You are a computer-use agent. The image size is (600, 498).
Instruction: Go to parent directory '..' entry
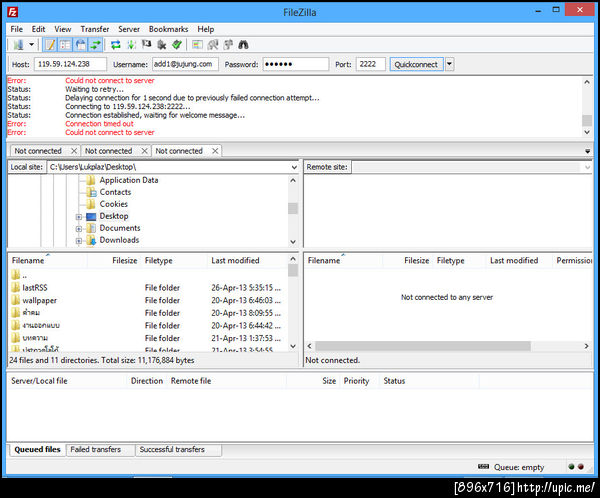(24, 275)
